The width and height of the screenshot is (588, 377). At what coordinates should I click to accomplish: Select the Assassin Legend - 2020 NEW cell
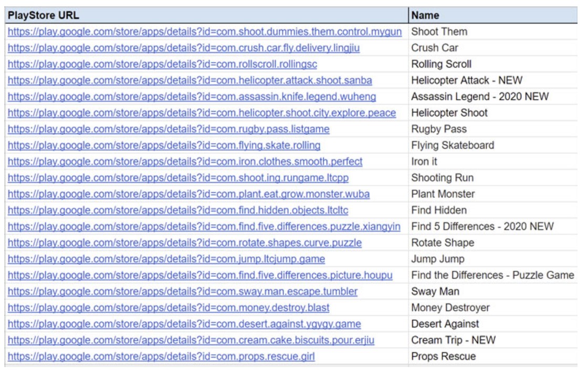pos(493,97)
